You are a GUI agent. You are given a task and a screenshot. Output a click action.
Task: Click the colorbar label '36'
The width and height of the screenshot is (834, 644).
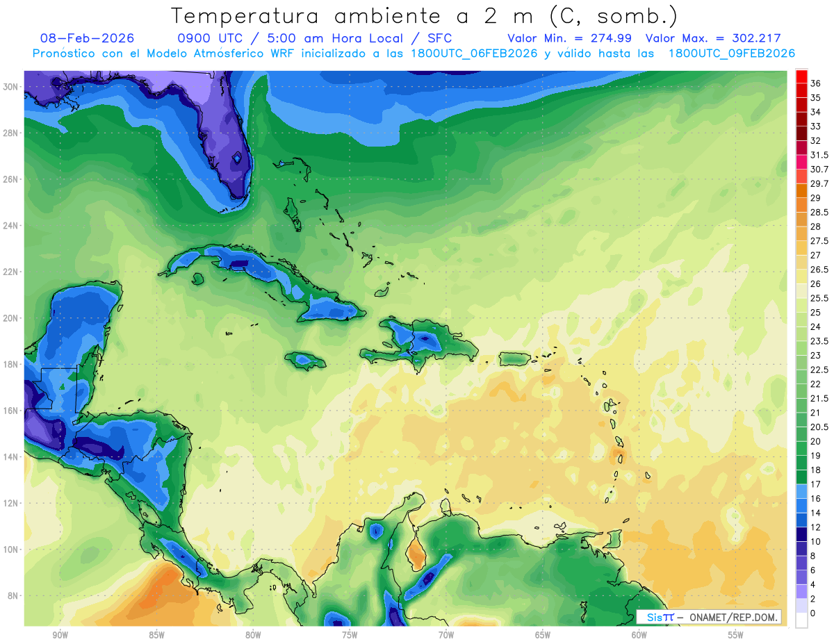(816, 83)
